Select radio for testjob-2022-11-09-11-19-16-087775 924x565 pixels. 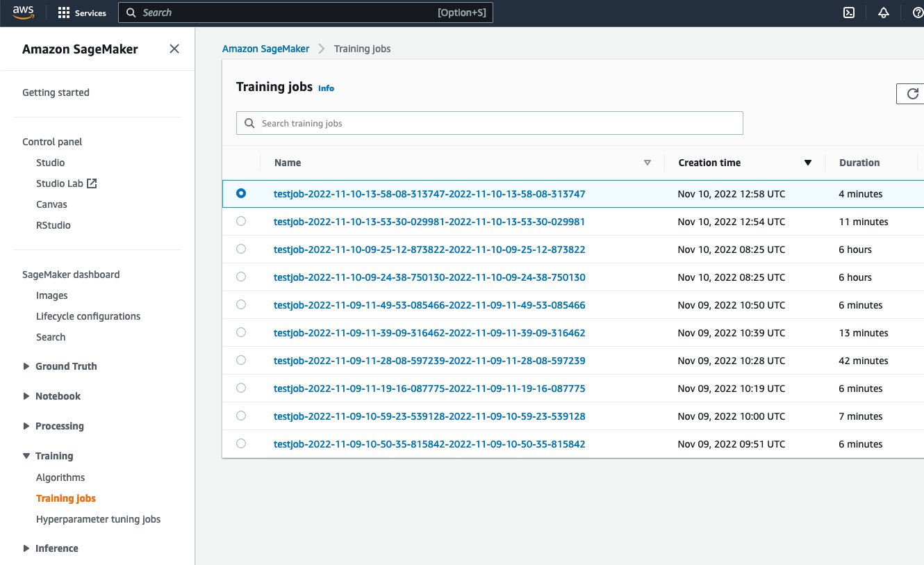[241, 388]
